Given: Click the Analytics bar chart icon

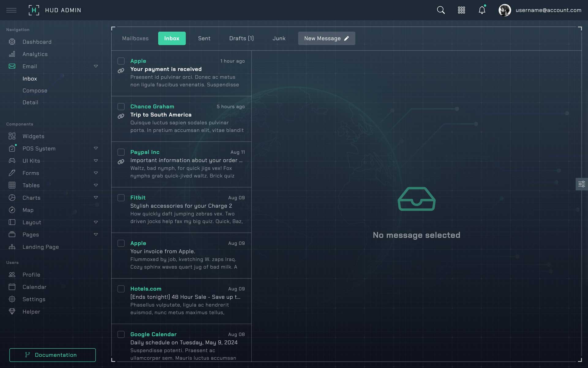Looking at the screenshot, I should coord(12,54).
